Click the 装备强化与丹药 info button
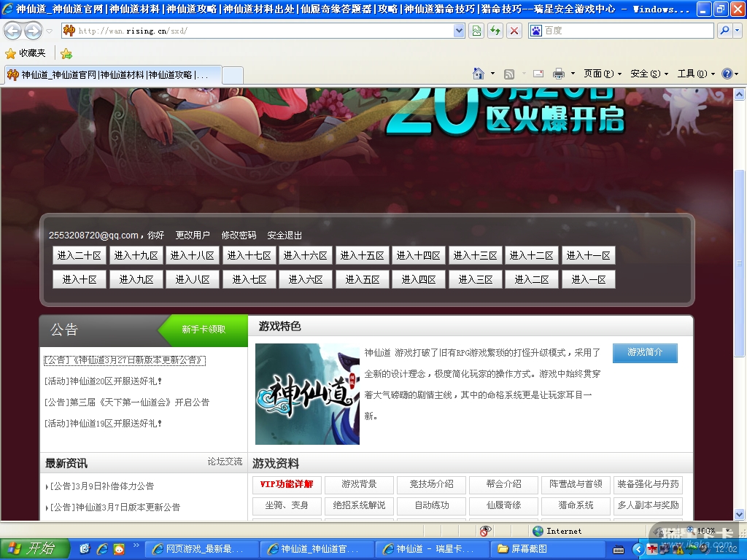Viewport: 747px width, 560px height. (x=648, y=485)
